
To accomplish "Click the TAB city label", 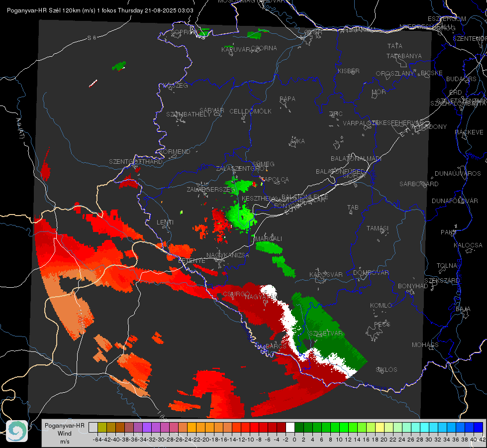I will click(353, 208).
